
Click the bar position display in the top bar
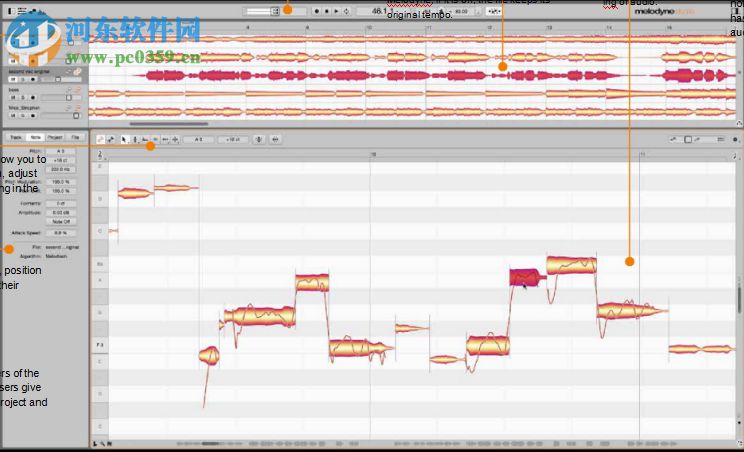coord(383,11)
